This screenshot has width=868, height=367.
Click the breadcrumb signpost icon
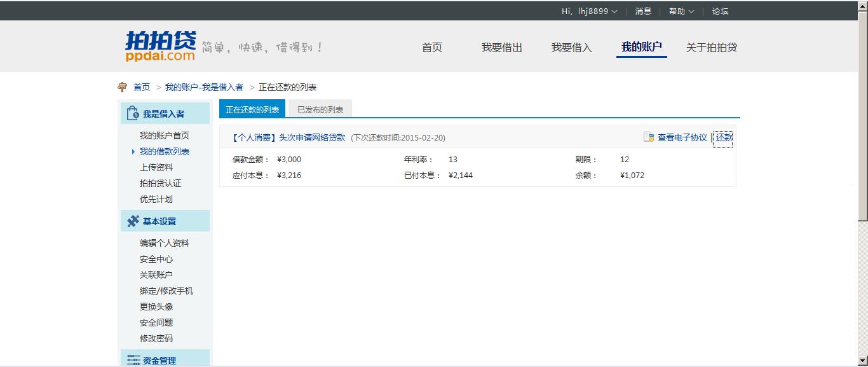[123, 87]
